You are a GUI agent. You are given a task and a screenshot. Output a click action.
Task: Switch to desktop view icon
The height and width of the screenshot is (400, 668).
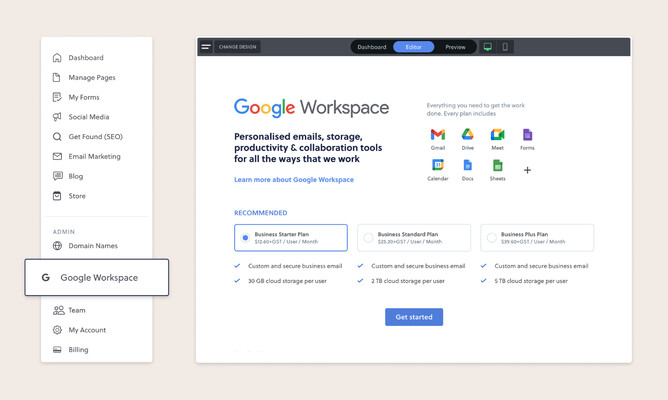488,47
